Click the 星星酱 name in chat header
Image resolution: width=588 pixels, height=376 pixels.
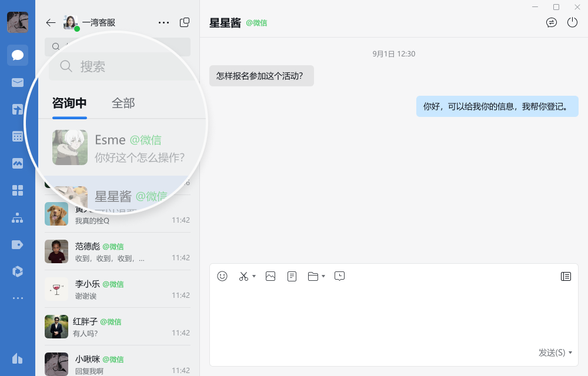click(x=225, y=23)
